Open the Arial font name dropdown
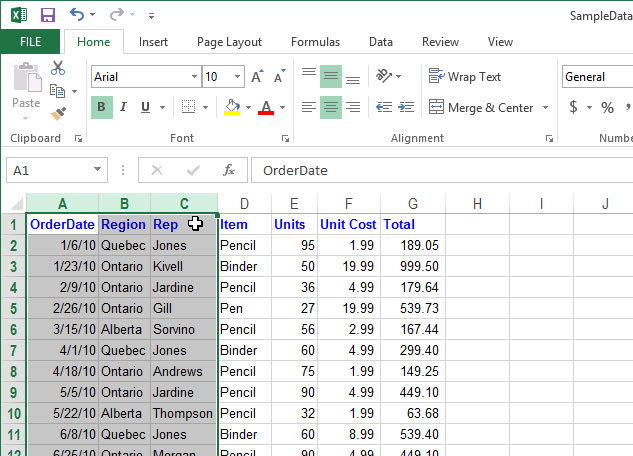The height and width of the screenshot is (456, 633). [x=194, y=77]
